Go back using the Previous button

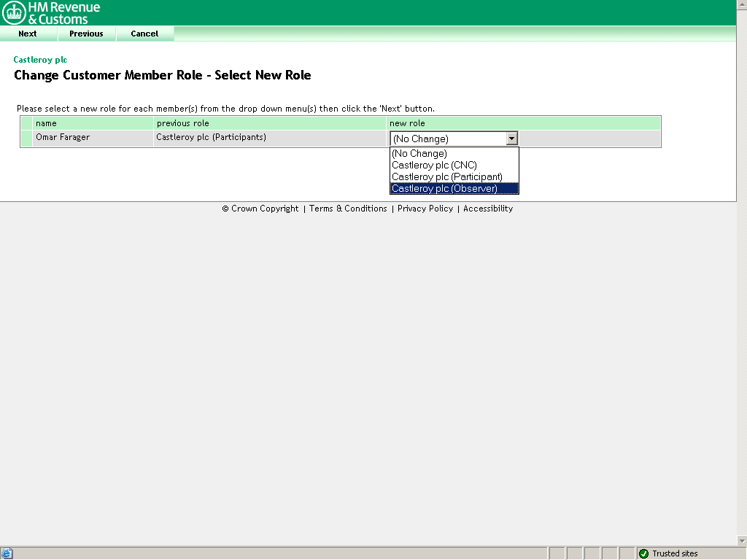pyautogui.click(x=86, y=34)
